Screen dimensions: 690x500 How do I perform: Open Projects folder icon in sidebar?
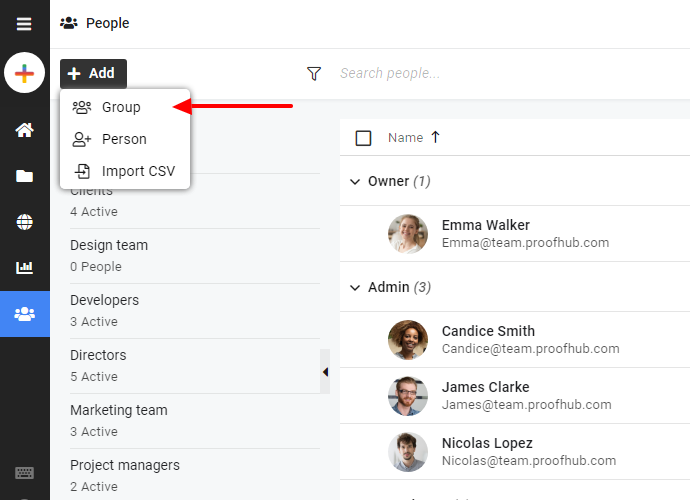click(x=24, y=176)
